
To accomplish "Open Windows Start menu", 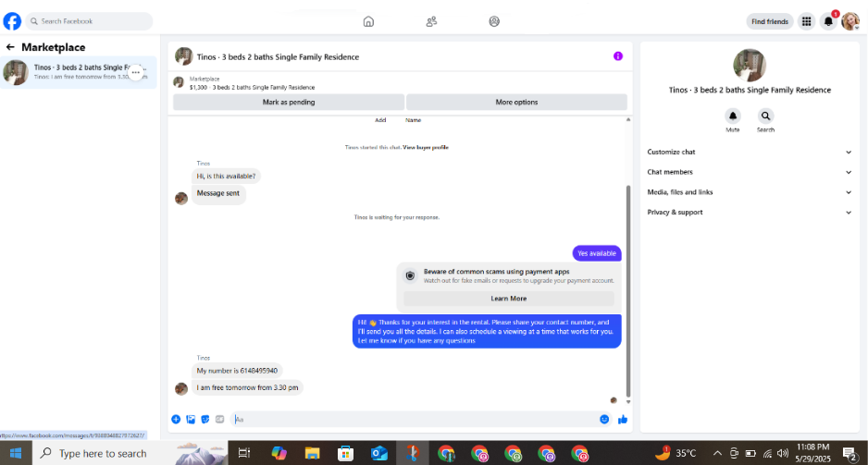I will pos(16,453).
